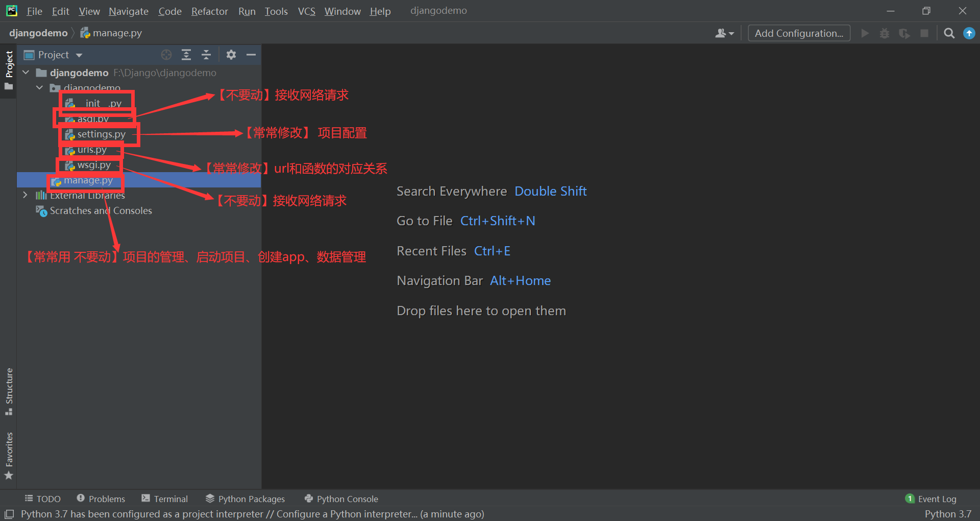Open the Help menu
The width and height of the screenshot is (980, 521).
[x=380, y=11]
